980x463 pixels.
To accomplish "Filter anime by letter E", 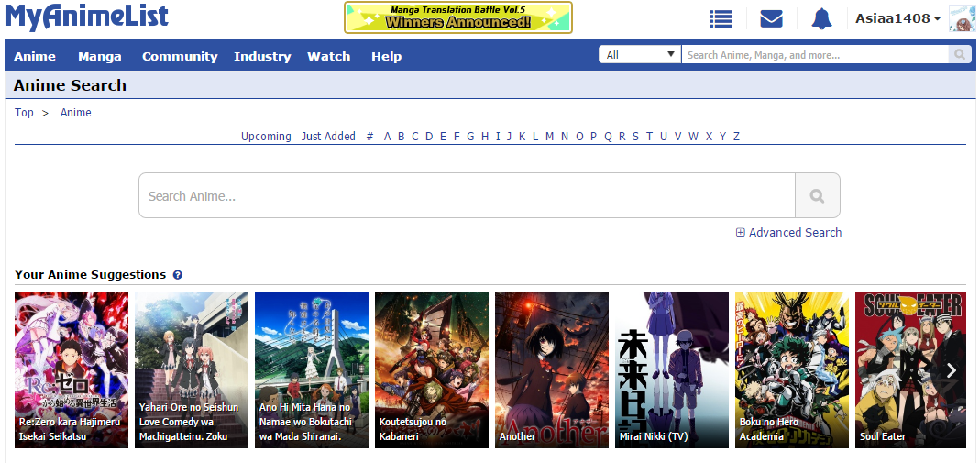I will pos(443,137).
